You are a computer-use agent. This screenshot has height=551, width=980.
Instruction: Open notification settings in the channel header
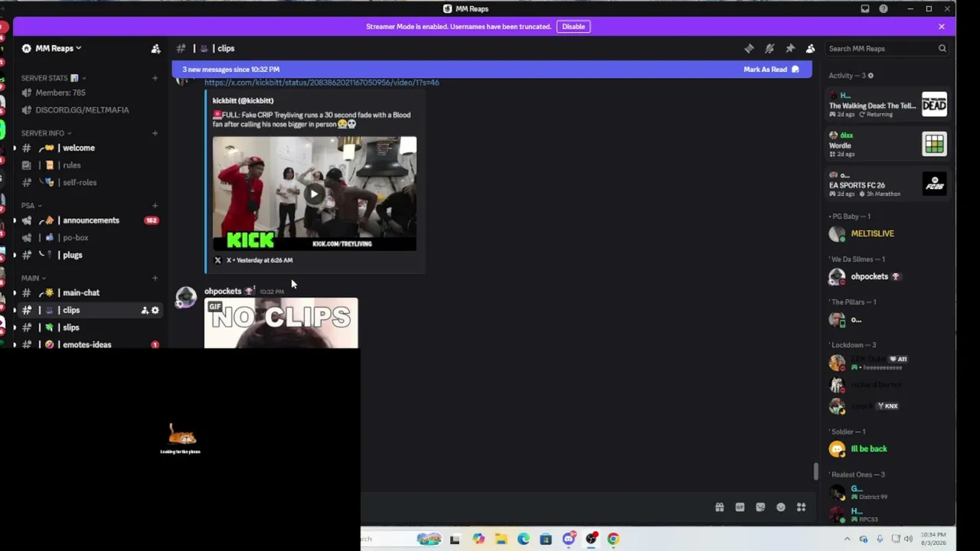[769, 48]
